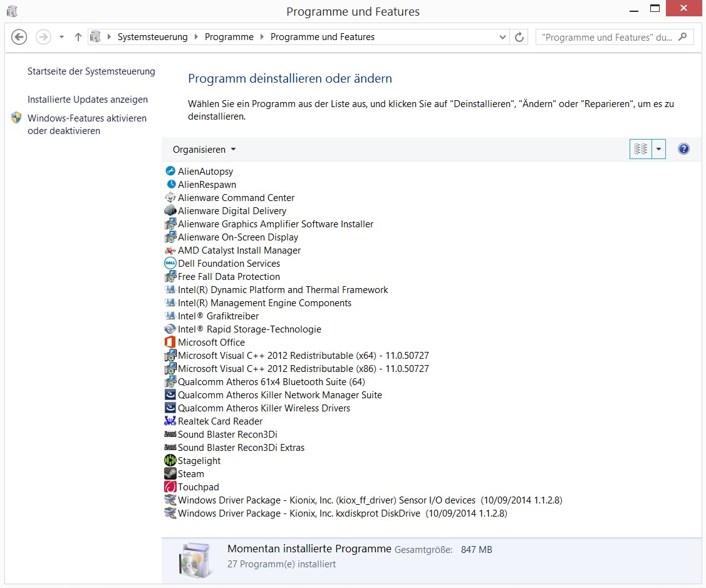706x588 pixels.
Task: Select Kionix kxdiskprot DiskDrive driver package
Action: coord(343,513)
